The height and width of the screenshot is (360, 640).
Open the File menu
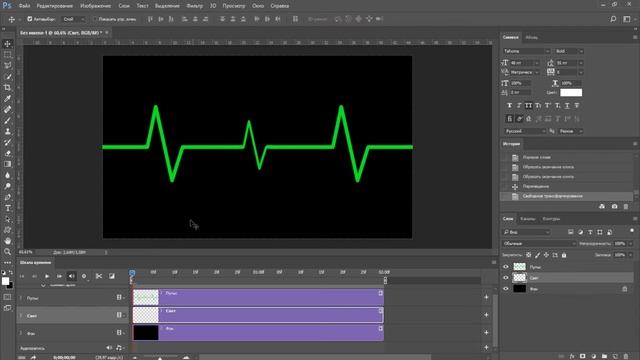(24, 6)
